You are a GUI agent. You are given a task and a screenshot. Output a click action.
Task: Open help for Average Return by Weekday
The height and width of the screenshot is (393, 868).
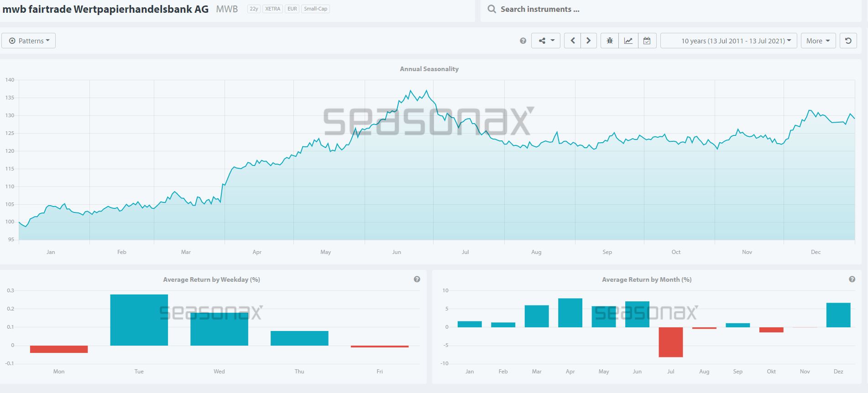417,279
